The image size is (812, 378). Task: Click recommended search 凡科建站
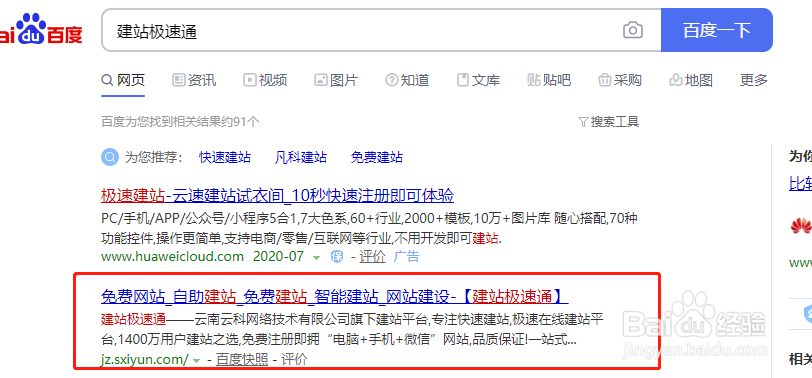pos(301,157)
